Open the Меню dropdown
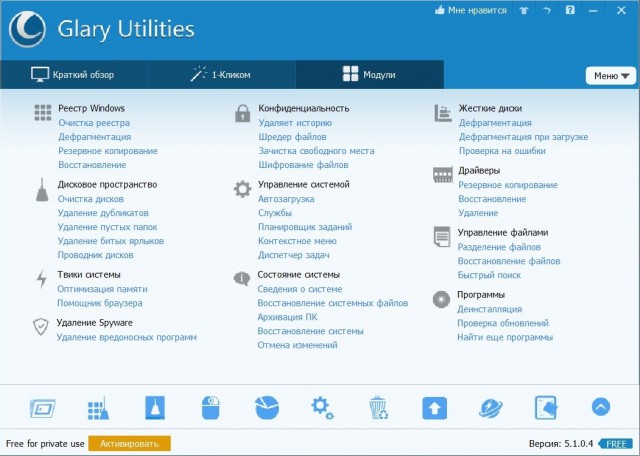Viewport: 640px width, 456px height. tap(611, 76)
